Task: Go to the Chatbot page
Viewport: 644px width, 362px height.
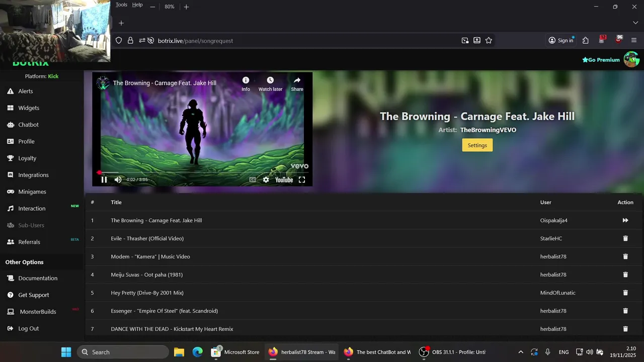Action: [28, 125]
